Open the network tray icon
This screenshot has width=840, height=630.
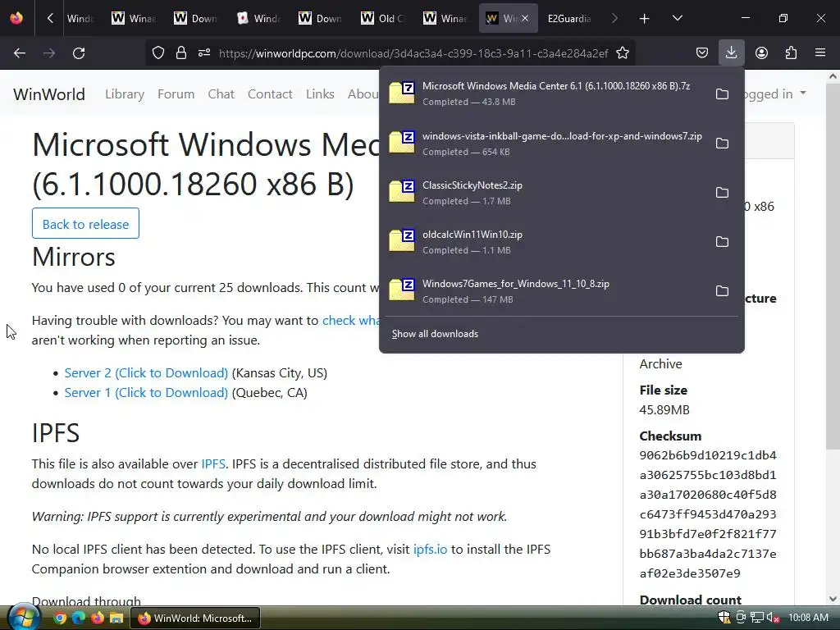pos(757,619)
